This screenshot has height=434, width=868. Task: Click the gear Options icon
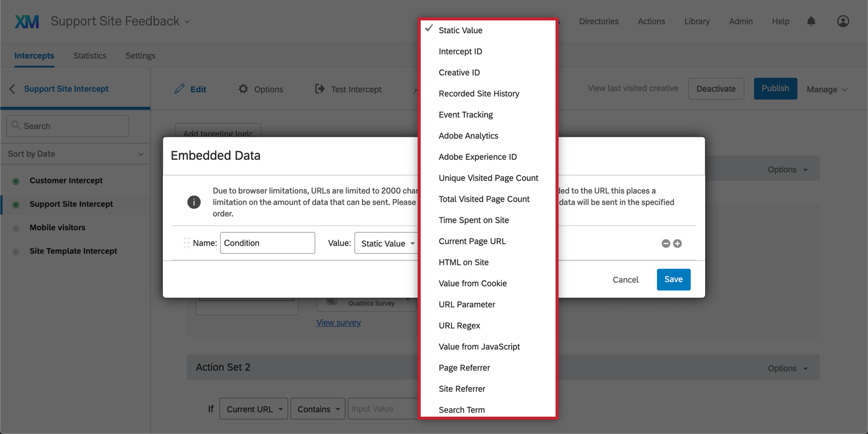coord(243,89)
